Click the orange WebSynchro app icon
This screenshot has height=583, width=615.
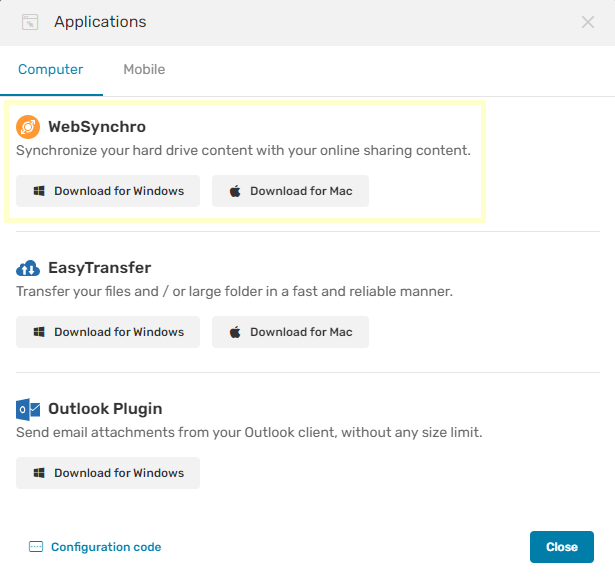pyautogui.click(x=28, y=127)
